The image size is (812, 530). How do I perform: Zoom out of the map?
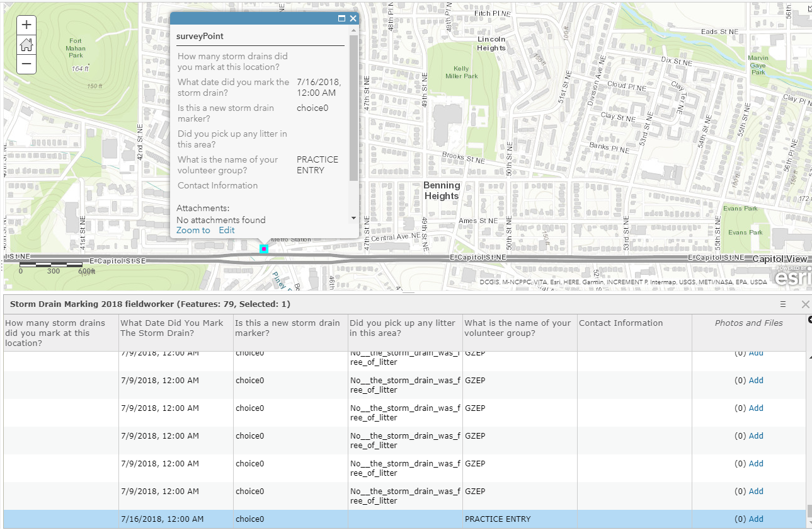(26, 63)
